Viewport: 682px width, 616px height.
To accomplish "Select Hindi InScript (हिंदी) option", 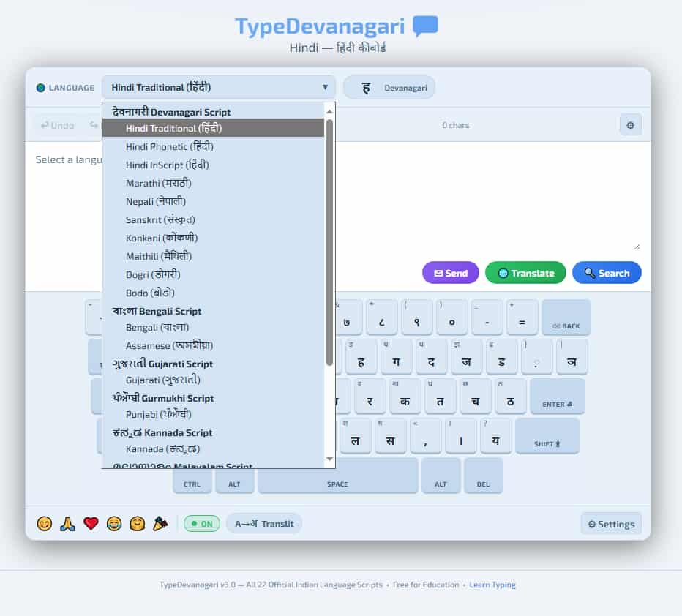I will pyautogui.click(x=213, y=165).
